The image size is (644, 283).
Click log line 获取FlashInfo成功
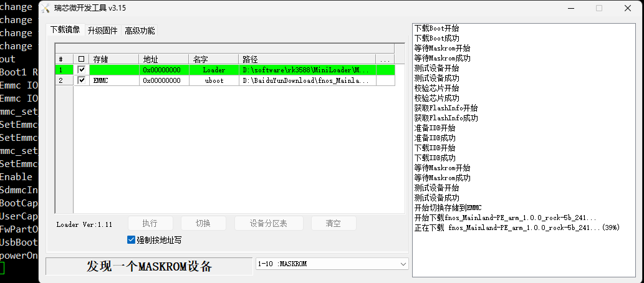tap(446, 118)
